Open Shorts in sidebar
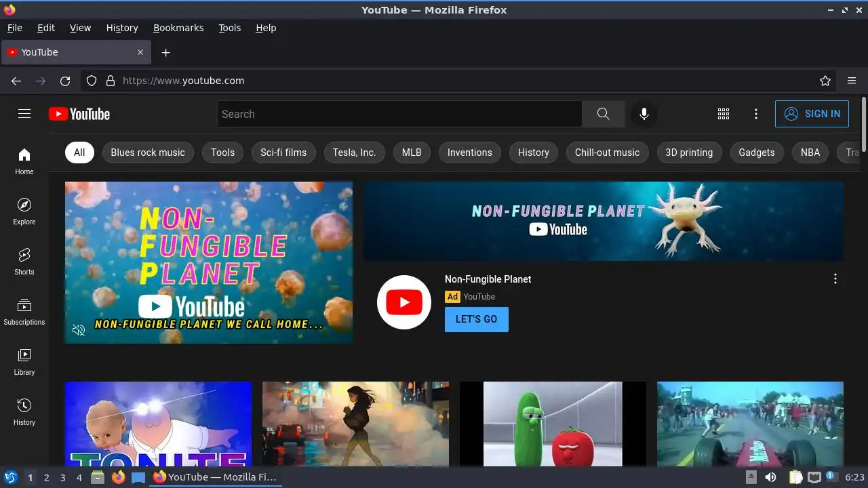Image resolution: width=868 pixels, height=488 pixels. pyautogui.click(x=24, y=262)
